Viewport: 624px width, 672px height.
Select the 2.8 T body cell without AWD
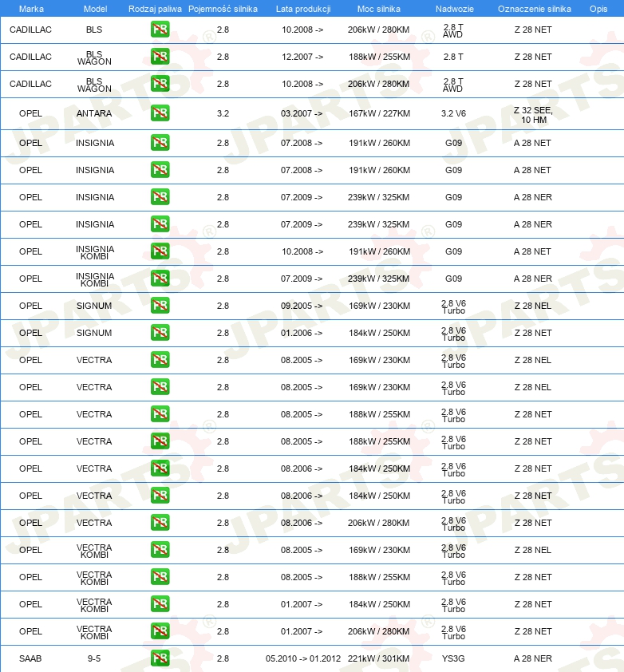[x=453, y=57]
